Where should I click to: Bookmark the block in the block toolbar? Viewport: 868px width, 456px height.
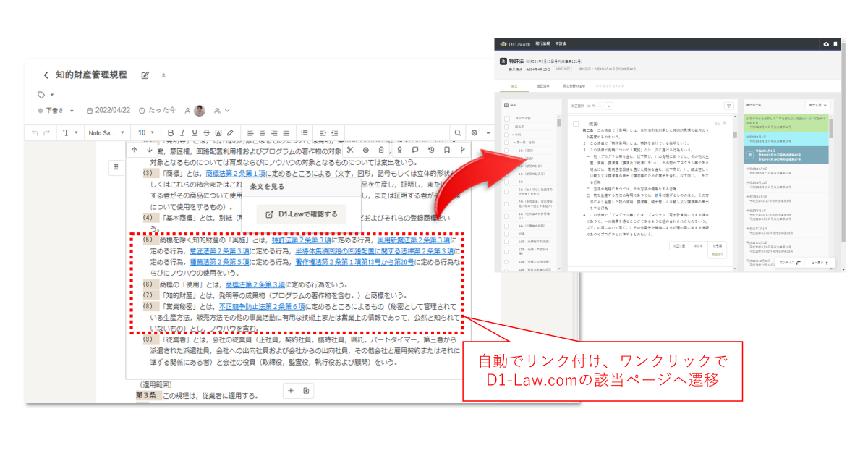447,150
